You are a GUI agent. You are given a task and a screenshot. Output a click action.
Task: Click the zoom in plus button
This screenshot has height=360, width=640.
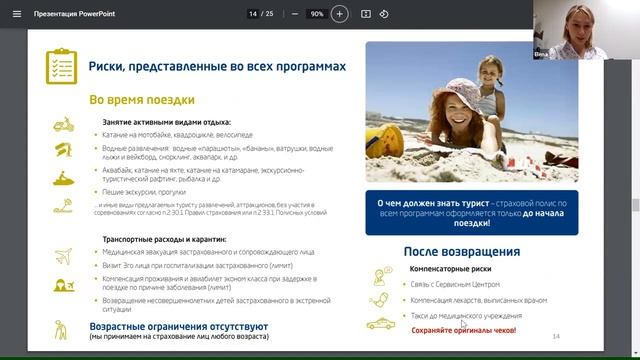pyautogui.click(x=339, y=14)
